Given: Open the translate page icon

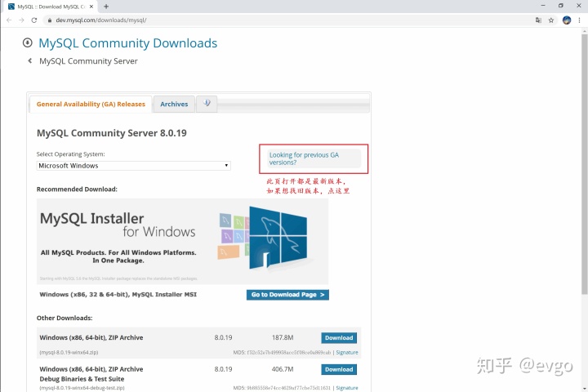Looking at the screenshot, I should coord(538,20).
